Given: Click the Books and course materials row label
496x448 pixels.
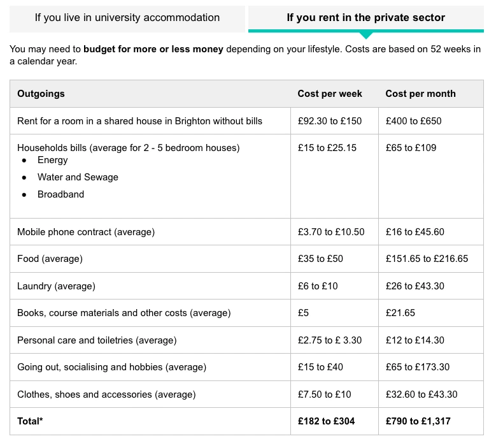Looking at the screenshot, I should (x=124, y=313).
